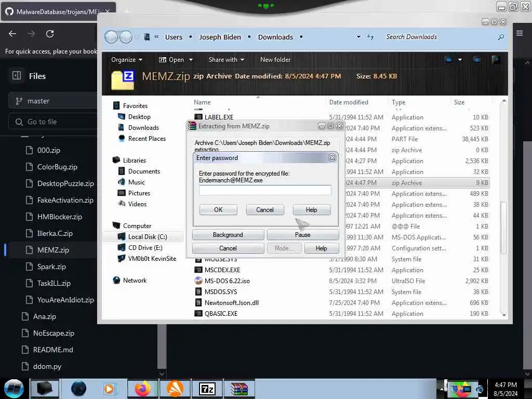
Task: Open the view options dropdown arrow
Action: [460, 60]
